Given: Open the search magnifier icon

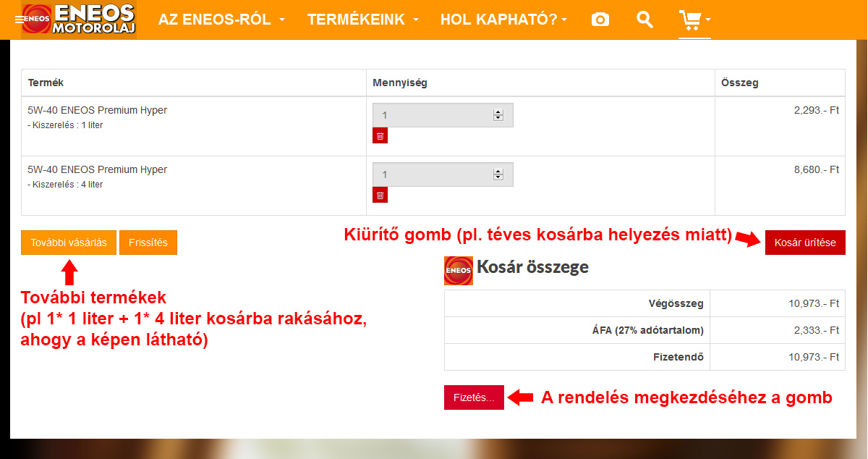Looking at the screenshot, I should 644,20.
